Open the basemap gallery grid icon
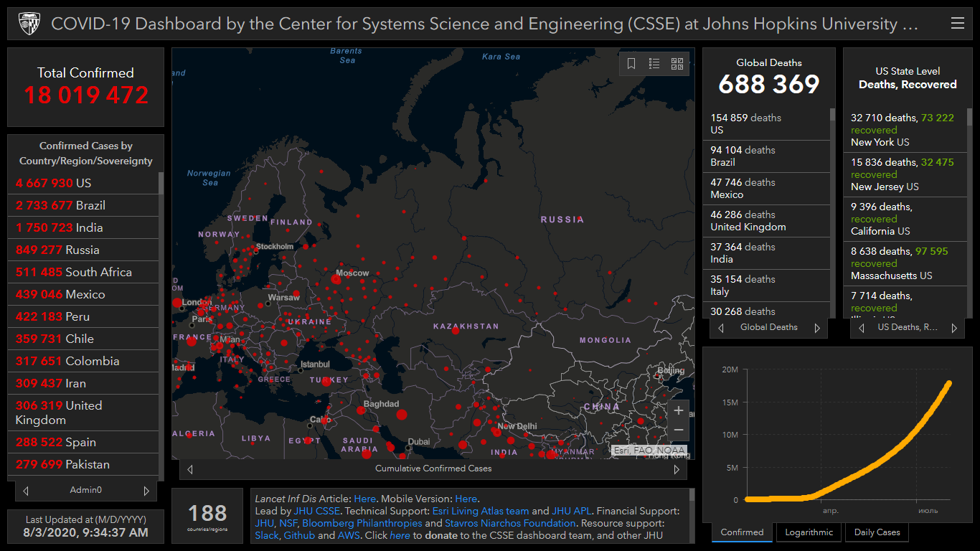Screen dimensions: 980x551 [677, 64]
